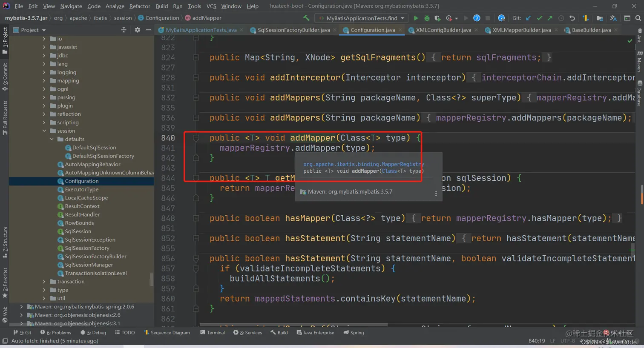Screen dimensions: 644x348
Task: Revert changes with the rollback arrow
Action: coord(572,18)
